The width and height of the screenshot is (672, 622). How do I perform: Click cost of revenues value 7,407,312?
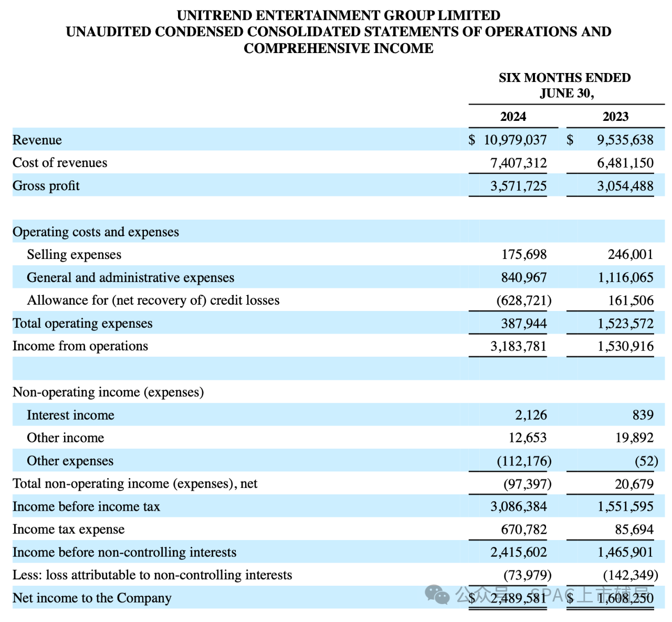coord(519,163)
